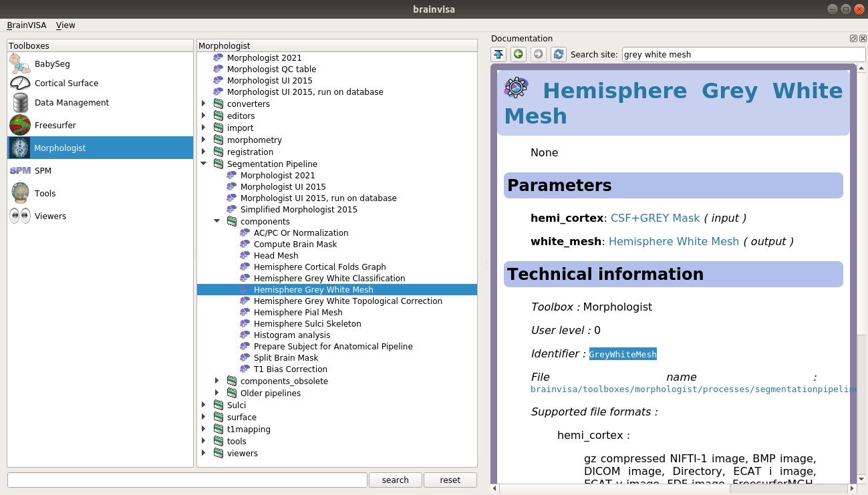Click the Cortical Surface toolbox icon
Image resolution: width=868 pixels, height=495 pixels.
tap(20, 84)
